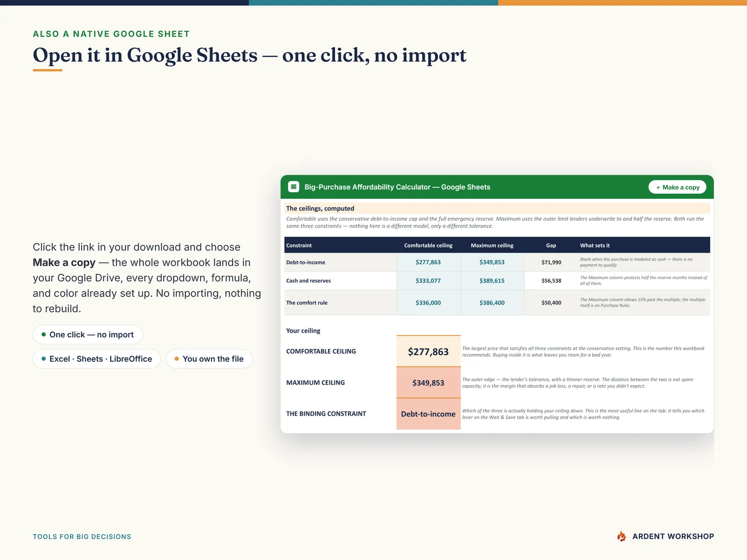This screenshot has width=747, height=560.
Task: Select the $56,538 gap cell
Action: point(551,280)
